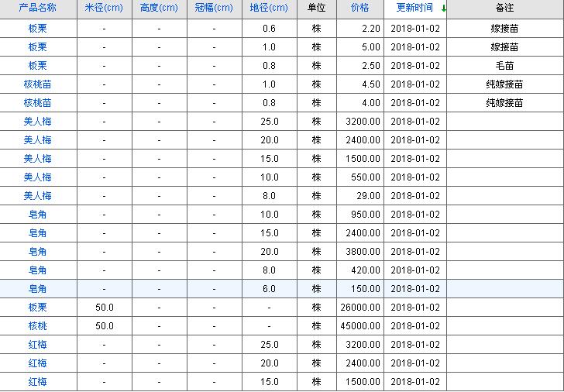
Task: Sort by the 产品名称 column header
Action: tap(37, 9)
